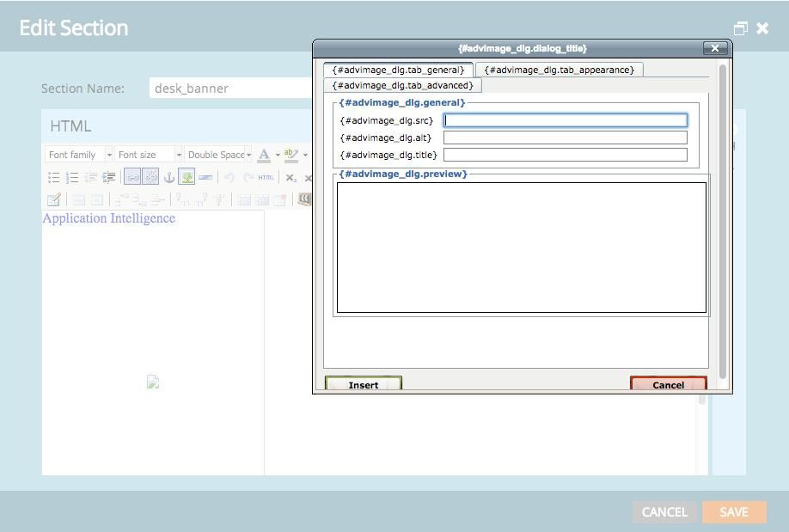Viewport: 789px width, 532px height.
Task: Open the HTML source editor button
Action: (266, 177)
